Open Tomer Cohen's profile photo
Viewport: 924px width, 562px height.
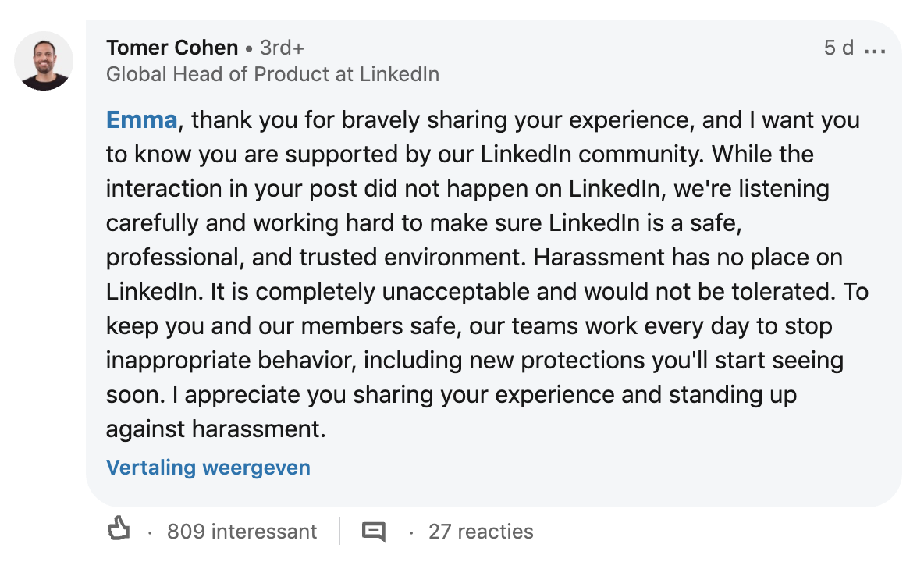[x=44, y=61]
